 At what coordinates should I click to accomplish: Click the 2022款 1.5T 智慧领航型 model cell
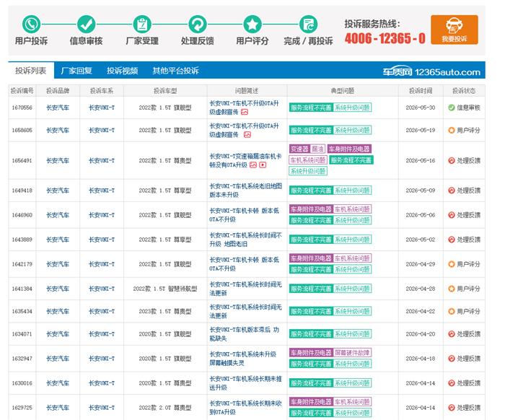pyautogui.click(x=165, y=289)
